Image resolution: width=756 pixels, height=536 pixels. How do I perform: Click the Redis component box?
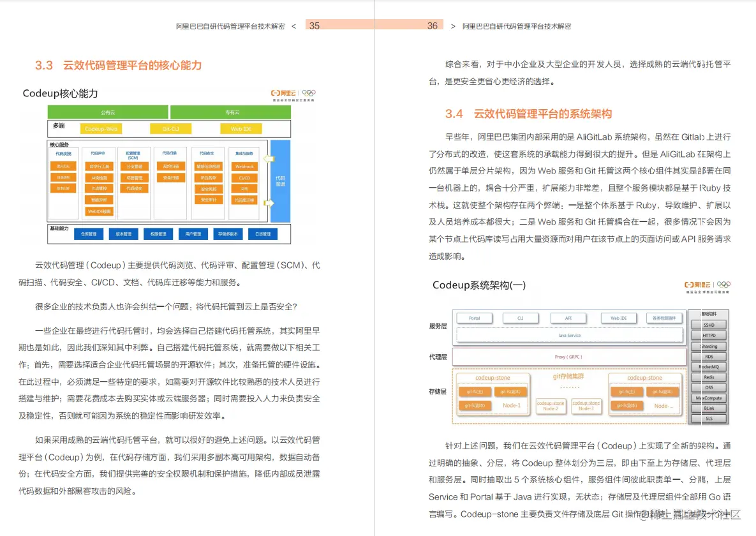709,377
